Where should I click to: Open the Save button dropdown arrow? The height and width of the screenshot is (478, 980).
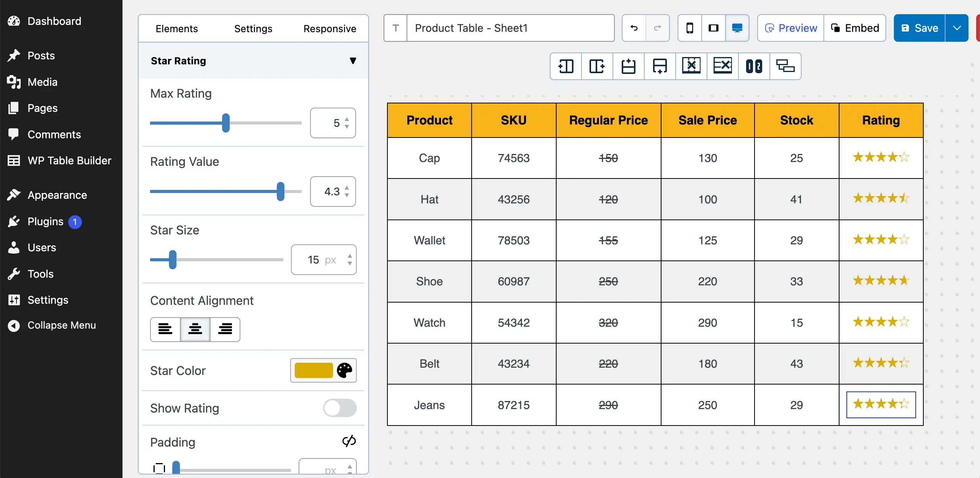point(957,28)
